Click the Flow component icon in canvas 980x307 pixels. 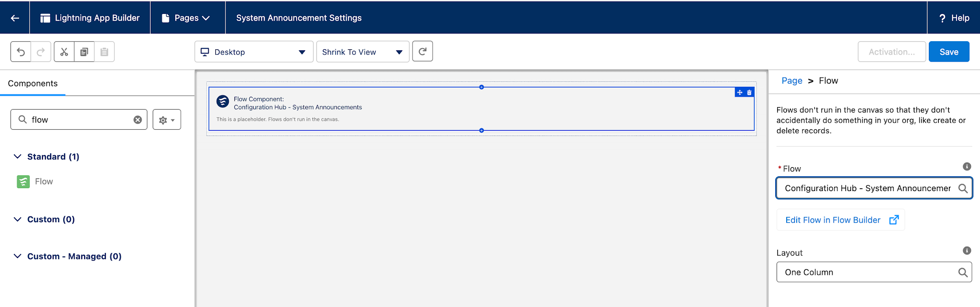[223, 101]
